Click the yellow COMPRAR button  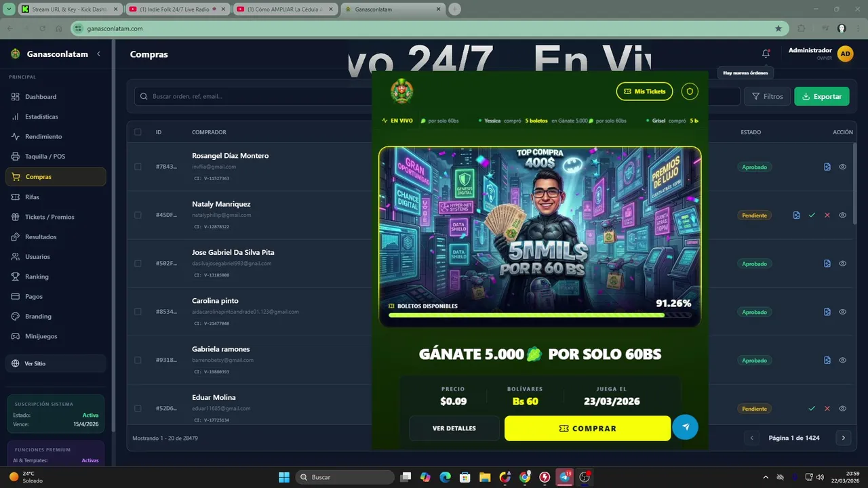click(x=587, y=428)
